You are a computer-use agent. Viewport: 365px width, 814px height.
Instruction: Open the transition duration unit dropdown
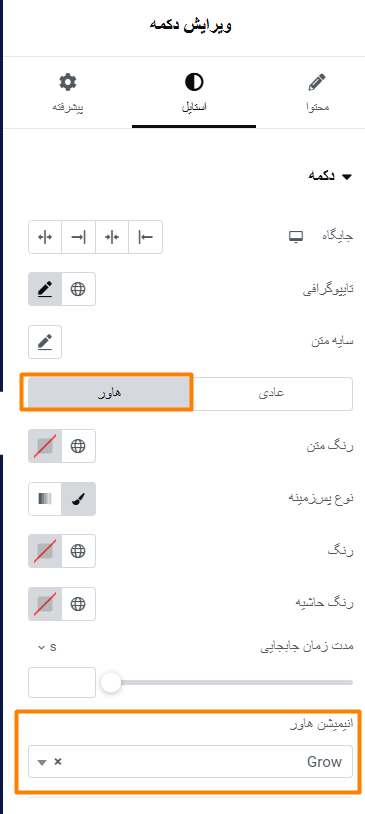(x=47, y=647)
